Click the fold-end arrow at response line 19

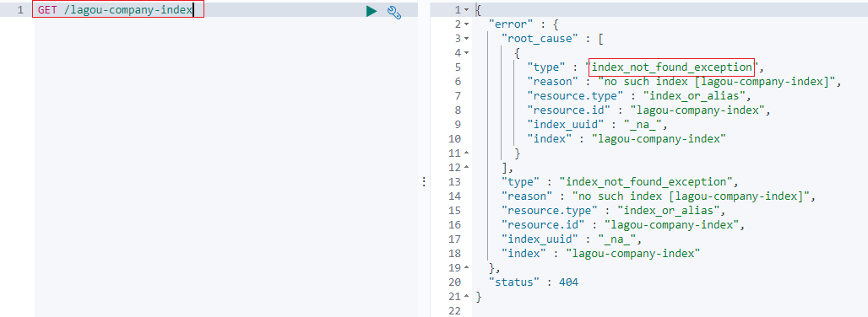pos(467,268)
